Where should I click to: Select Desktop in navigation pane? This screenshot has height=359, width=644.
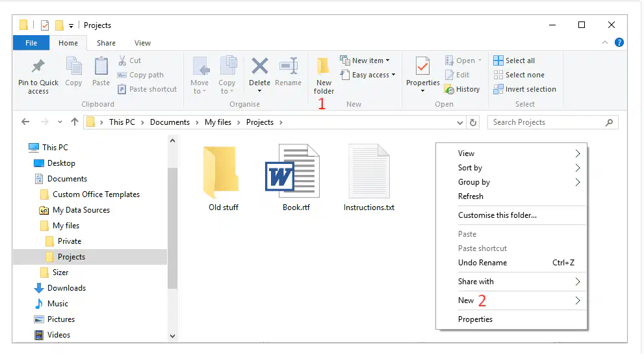pyautogui.click(x=61, y=163)
